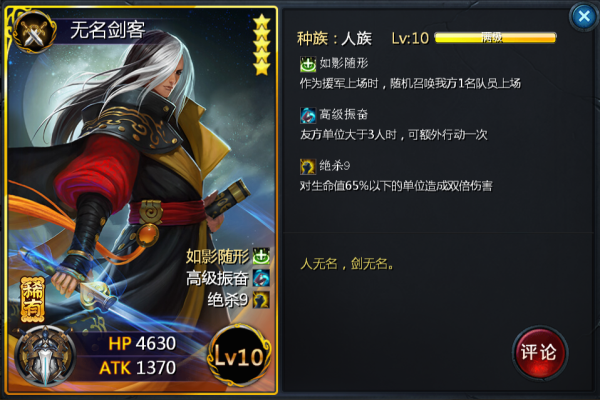The image size is (600, 400).
Task: Open comments with the red 评论 button
Action: click(x=540, y=353)
